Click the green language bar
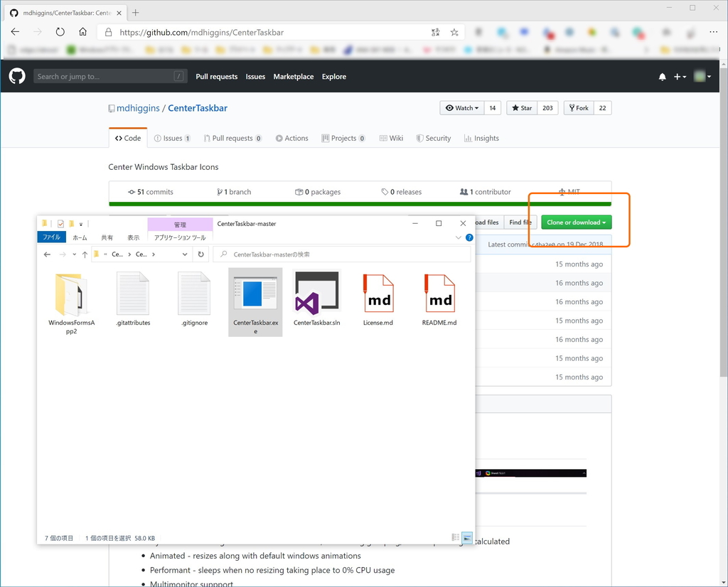The height and width of the screenshot is (587, 728). 360,204
